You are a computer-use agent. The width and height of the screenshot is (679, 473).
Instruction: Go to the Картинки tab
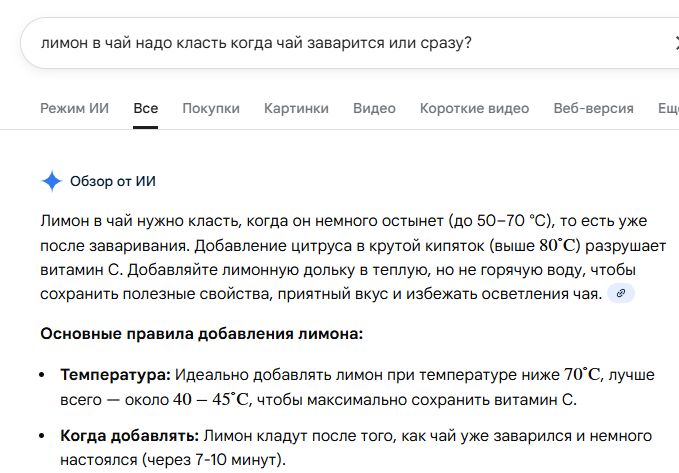coord(296,108)
